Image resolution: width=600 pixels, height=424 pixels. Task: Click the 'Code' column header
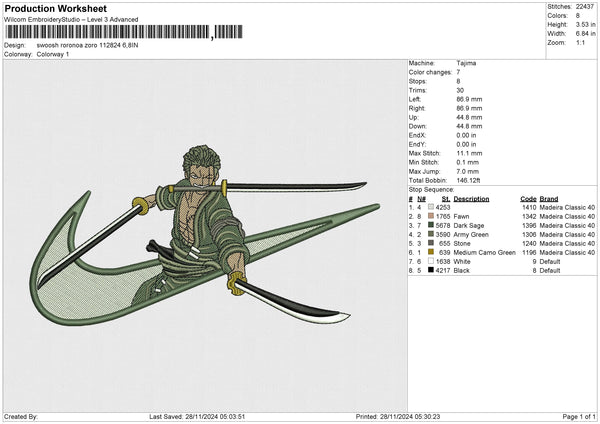click(x=528, y=199)
